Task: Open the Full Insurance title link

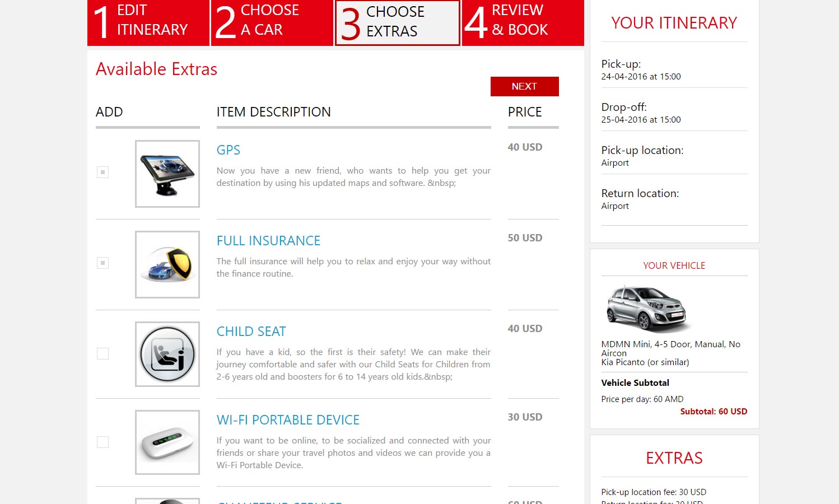Action: (x=268, y=241)
